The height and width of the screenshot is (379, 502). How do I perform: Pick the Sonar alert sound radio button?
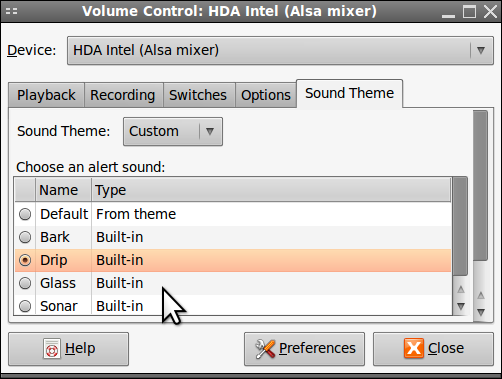(x=25, y=306)
